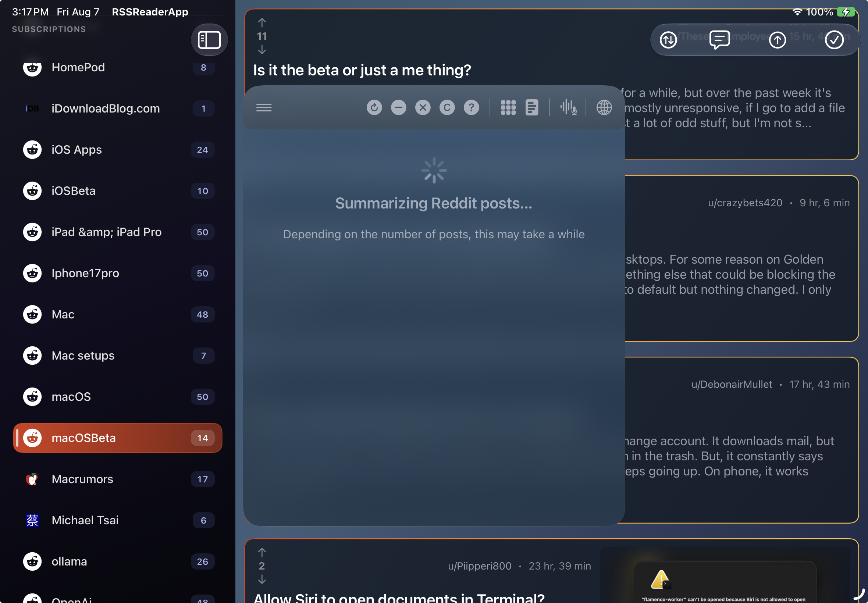Open Iphone17pro subscription
The width and height of the screenshot is (868, 603).
(118, 273)
